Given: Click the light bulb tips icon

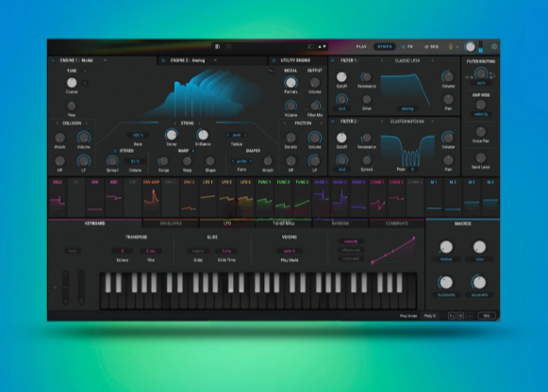Looking at the screenshot, I should click(451, 47).
